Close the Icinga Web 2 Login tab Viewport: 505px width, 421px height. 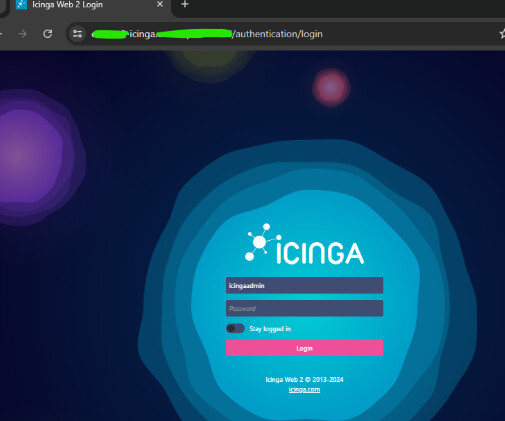pos(160,4)
